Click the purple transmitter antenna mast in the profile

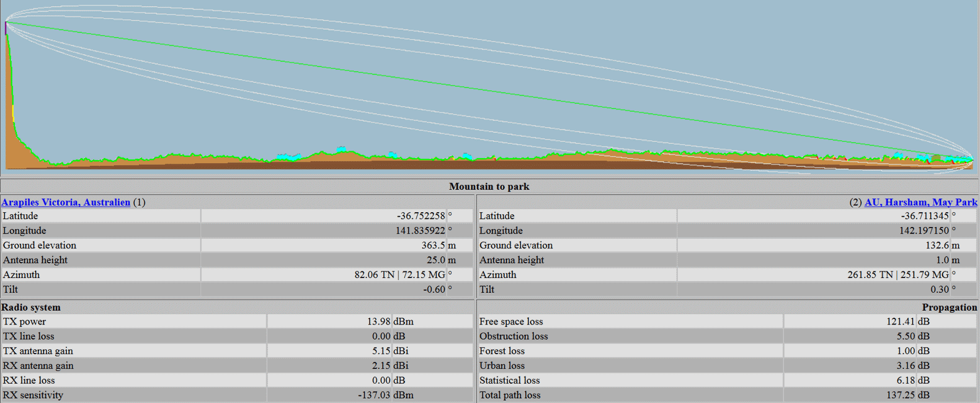(6, 28)
